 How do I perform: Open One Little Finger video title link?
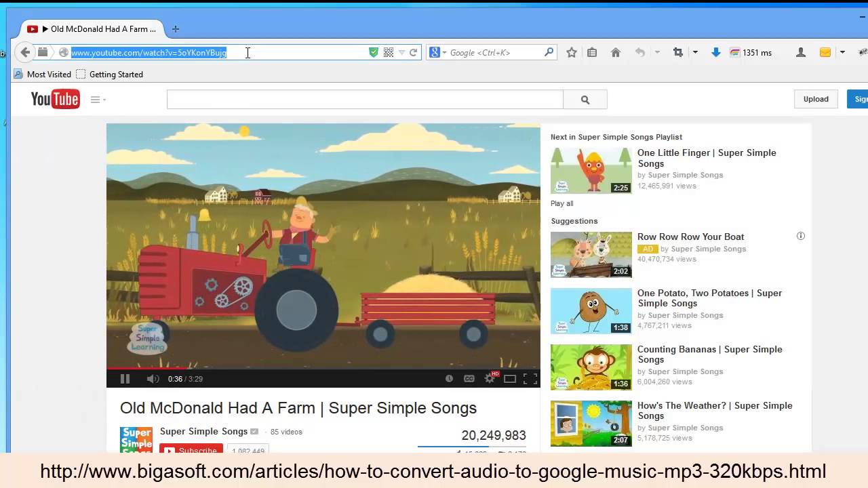[x=707, y=158]
